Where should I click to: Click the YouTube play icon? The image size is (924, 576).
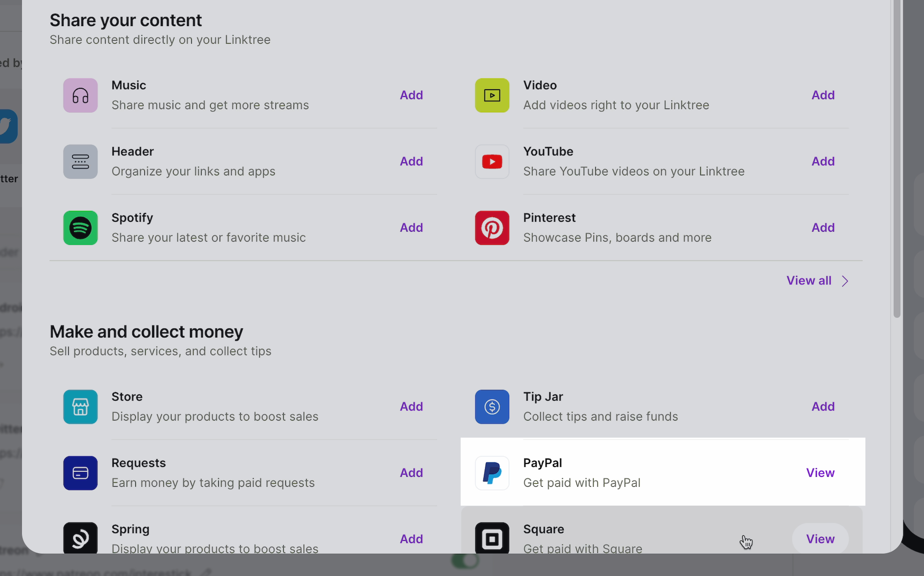pyautogui.click(x=492, y=162)
